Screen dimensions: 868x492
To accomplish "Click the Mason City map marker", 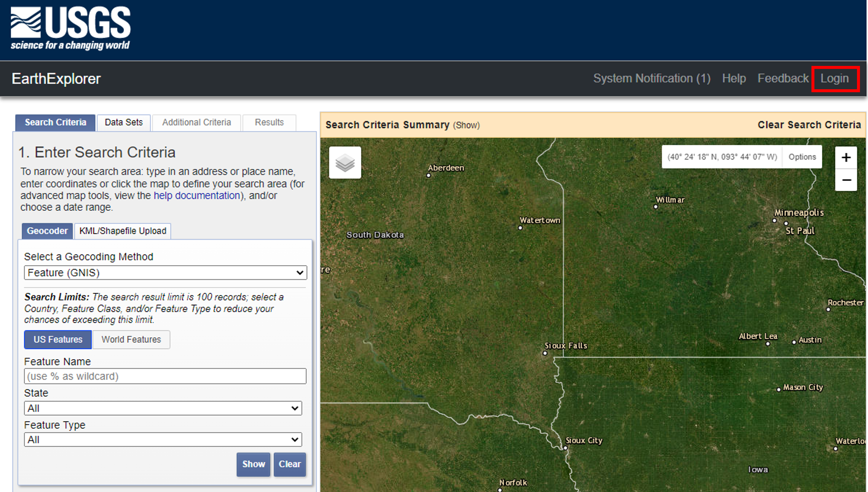I will [x=779, y=390].
